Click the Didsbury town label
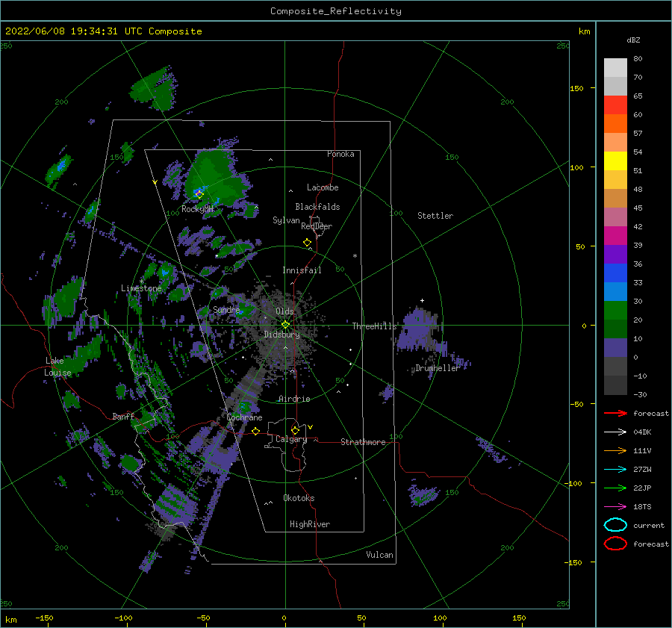Viewport: 672px width, 628px height. click(281, 335)
